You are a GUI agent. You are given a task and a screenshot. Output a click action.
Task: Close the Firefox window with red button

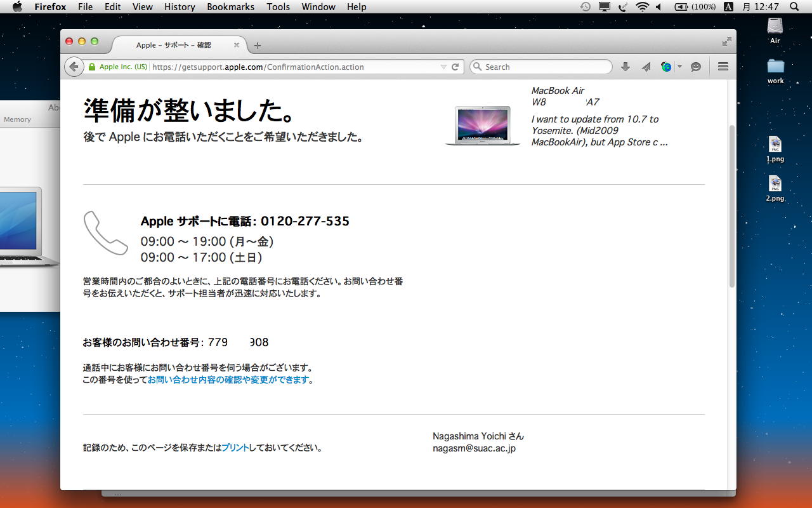tap(69, 41)
